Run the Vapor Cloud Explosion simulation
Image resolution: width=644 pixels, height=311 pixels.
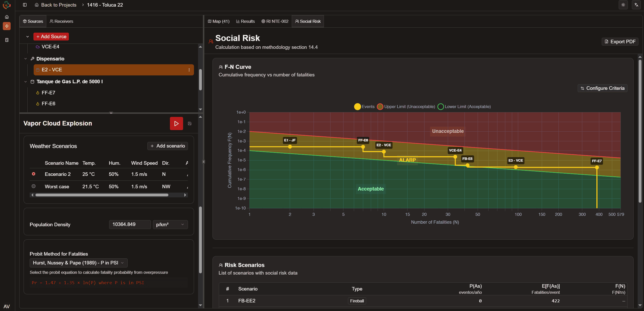[176, 123]
